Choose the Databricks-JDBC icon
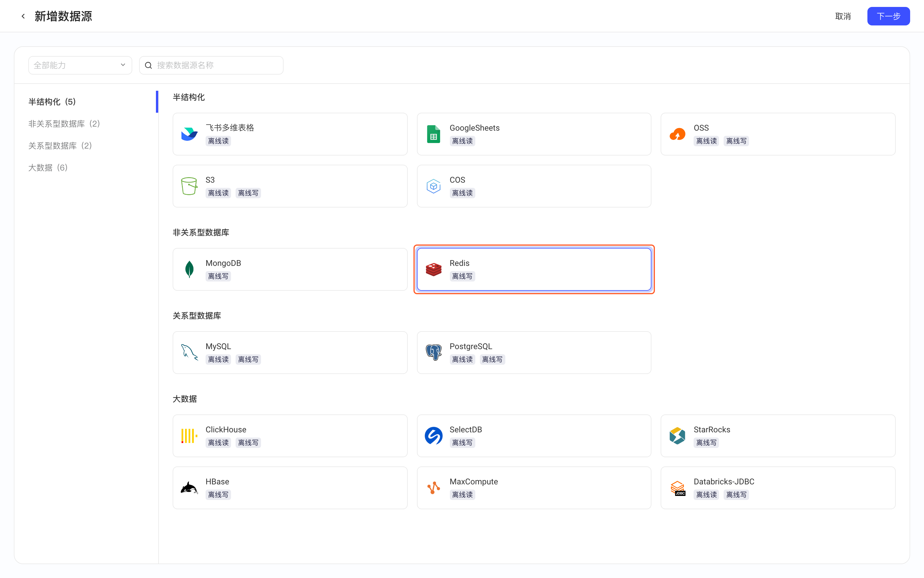The image size is (924, 578). tap(678, 488)
